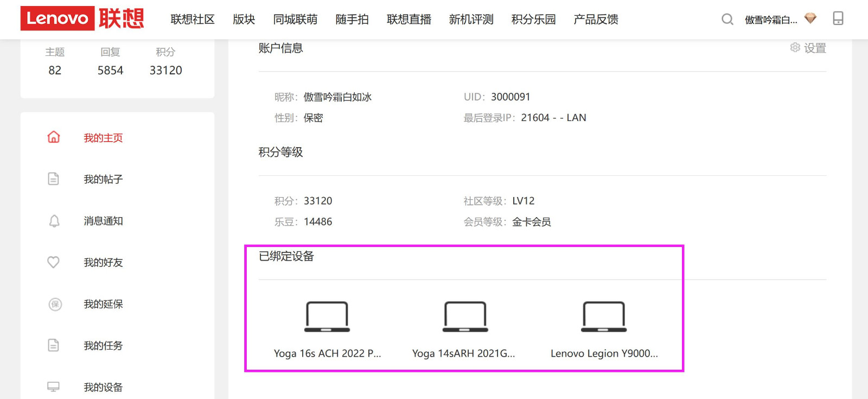Click the 已绑定设备 section heading

click(286, 256)
